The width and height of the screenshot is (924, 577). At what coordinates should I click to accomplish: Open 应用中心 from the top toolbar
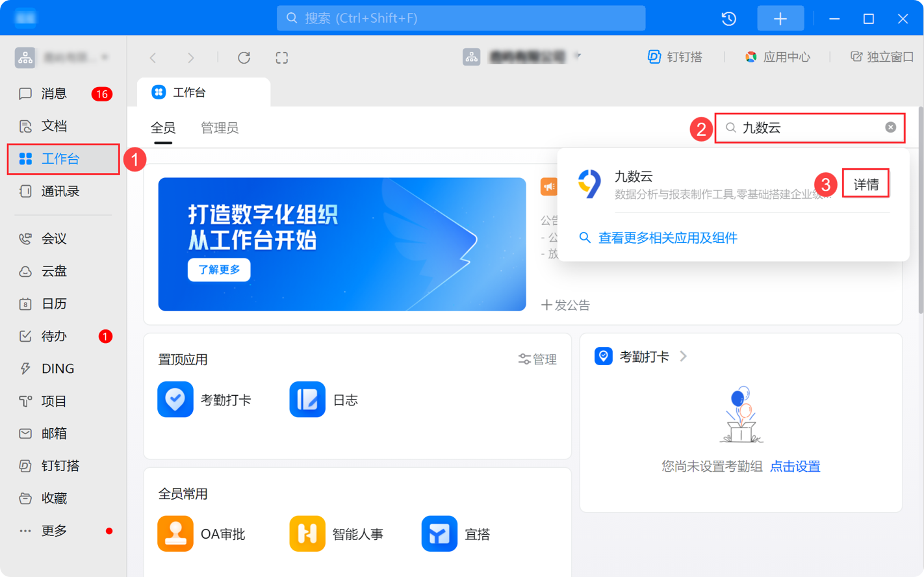tap(777, 57)
